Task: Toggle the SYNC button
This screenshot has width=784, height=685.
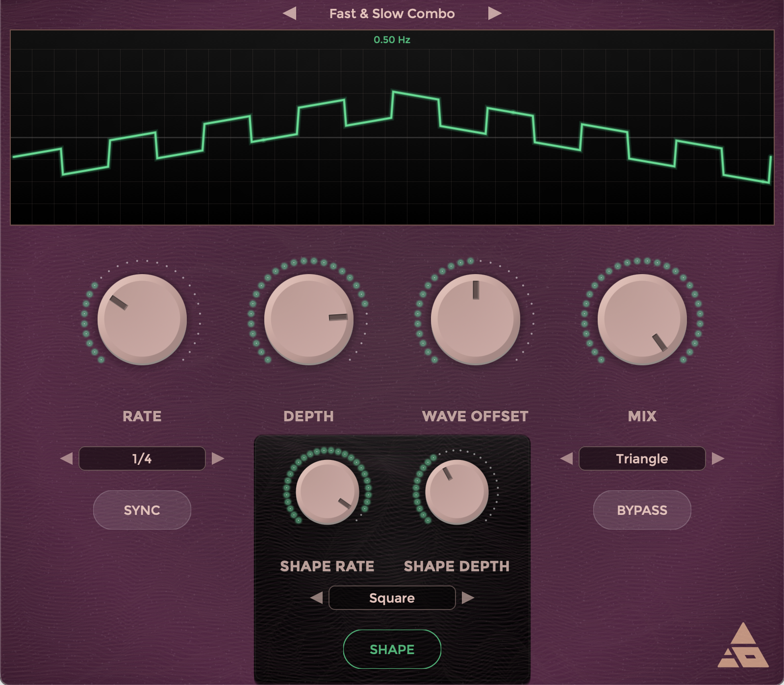Action: 142,510
